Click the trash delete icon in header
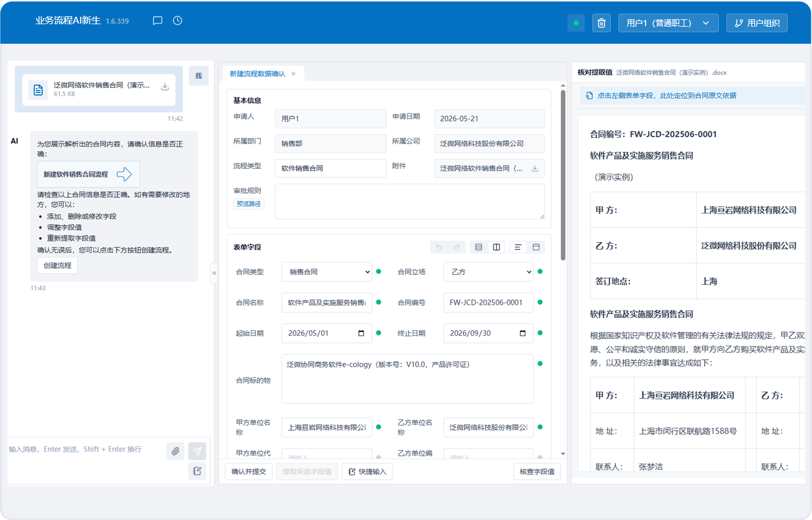812x520 pixels. tap(601, 23)
